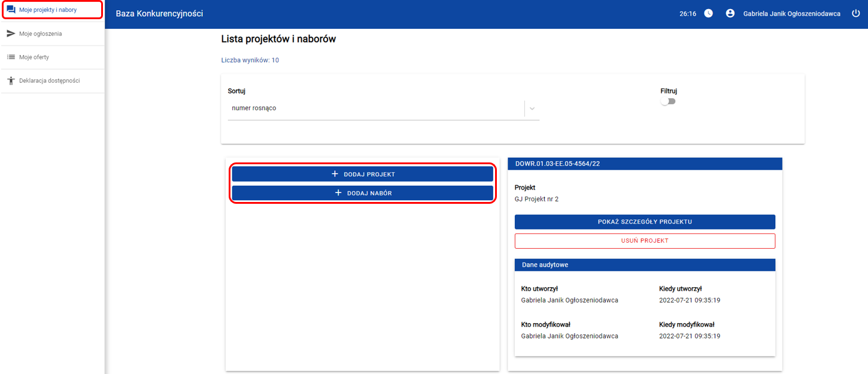This screenshot has width=868, height=374.
Task: Click the username Gabriela Janik Ogłoszeniodawca in header
Action: pyautogui.click(x=791, y=13)
